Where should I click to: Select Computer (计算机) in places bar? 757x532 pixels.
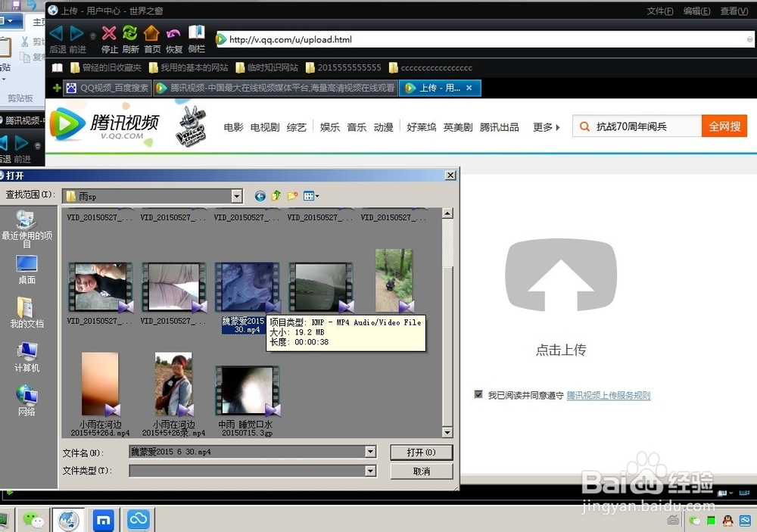[x=26, y=357]
